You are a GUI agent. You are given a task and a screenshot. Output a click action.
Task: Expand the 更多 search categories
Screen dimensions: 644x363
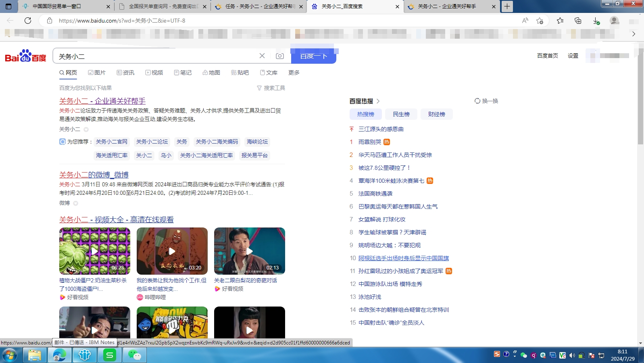[294, 73]
